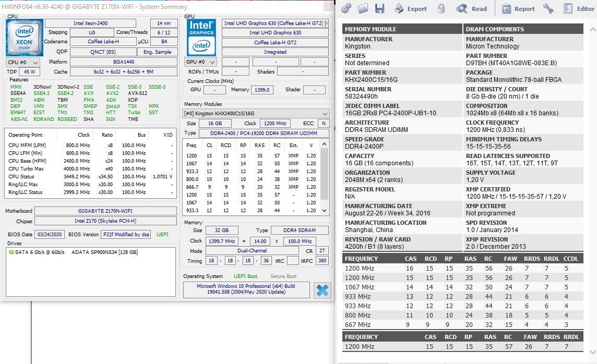
Task: Click the Coffee Lake-H GT2 GPU codename field
Action: point(275,42)
